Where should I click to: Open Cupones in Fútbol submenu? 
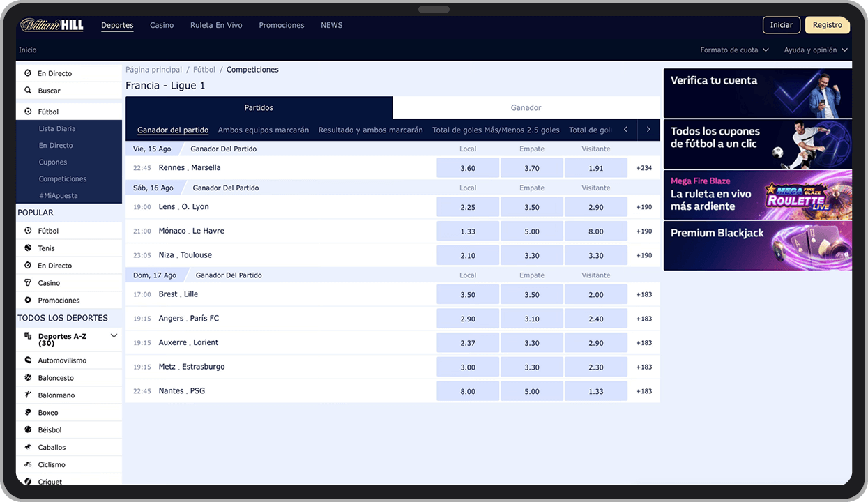53,162
